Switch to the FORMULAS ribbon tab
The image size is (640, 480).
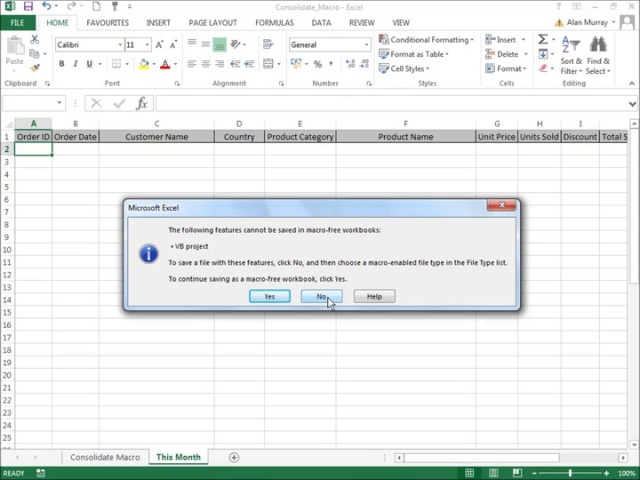pyautogui.click(x=274, y=23)
